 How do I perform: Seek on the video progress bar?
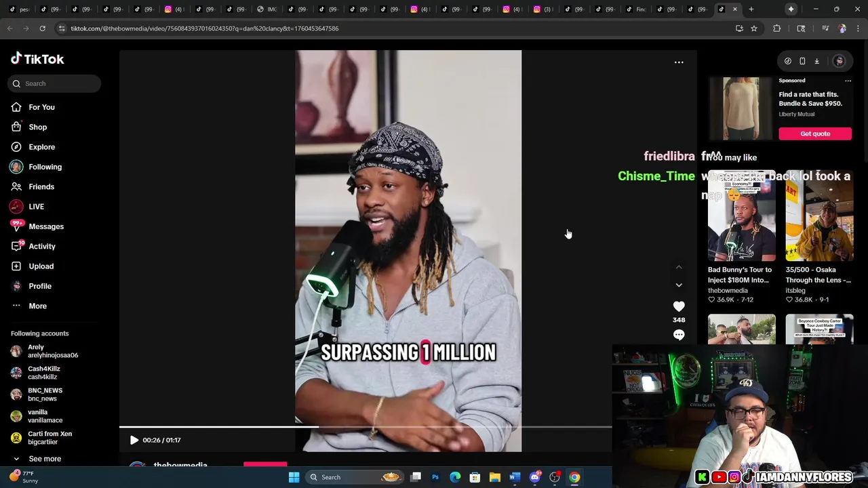tap(366, 427)
